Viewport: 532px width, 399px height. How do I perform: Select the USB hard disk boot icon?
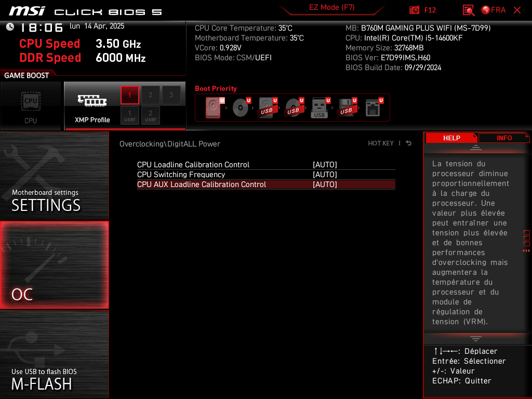tap(268, 108)
